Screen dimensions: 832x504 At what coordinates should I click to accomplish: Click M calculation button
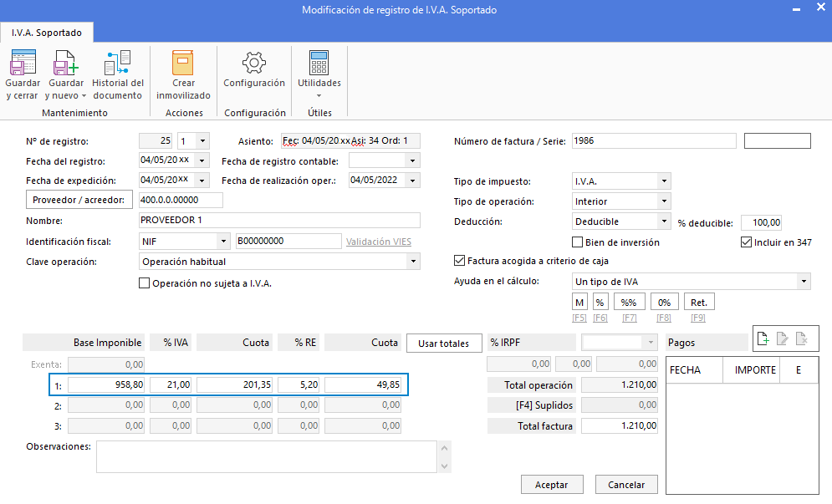pos(579,302)
